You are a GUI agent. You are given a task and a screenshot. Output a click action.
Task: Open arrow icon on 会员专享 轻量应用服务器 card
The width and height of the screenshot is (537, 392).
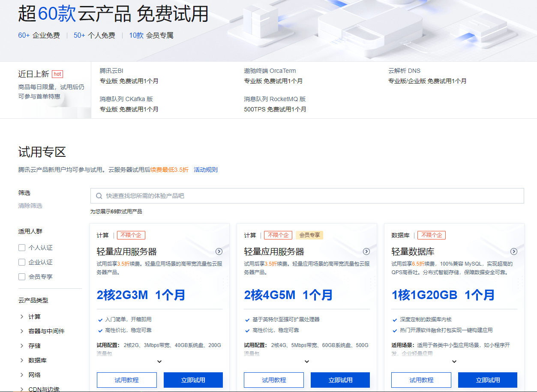[366, 251]
